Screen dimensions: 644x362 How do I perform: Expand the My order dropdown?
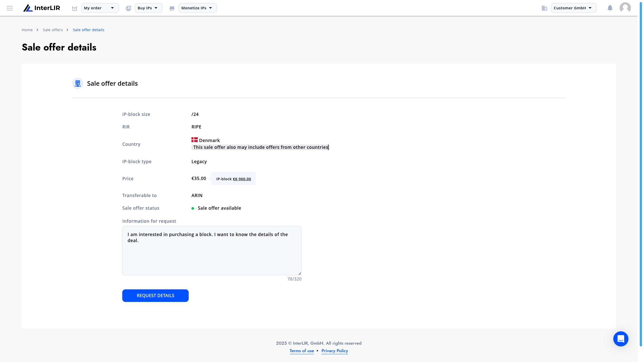[100, 8]
